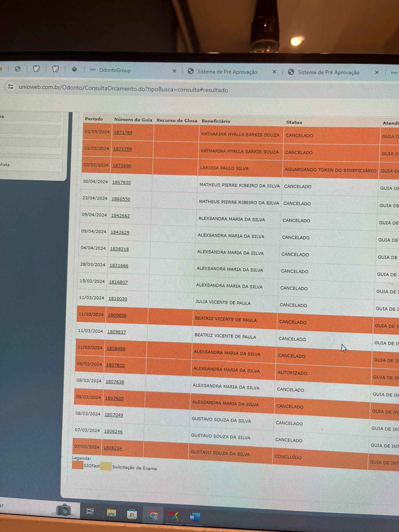Open guide number 1807822 link

(115, 365)
